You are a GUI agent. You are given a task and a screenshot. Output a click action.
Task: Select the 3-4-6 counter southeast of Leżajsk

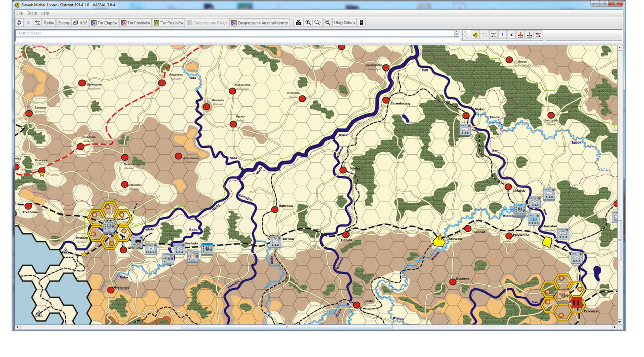549,194
